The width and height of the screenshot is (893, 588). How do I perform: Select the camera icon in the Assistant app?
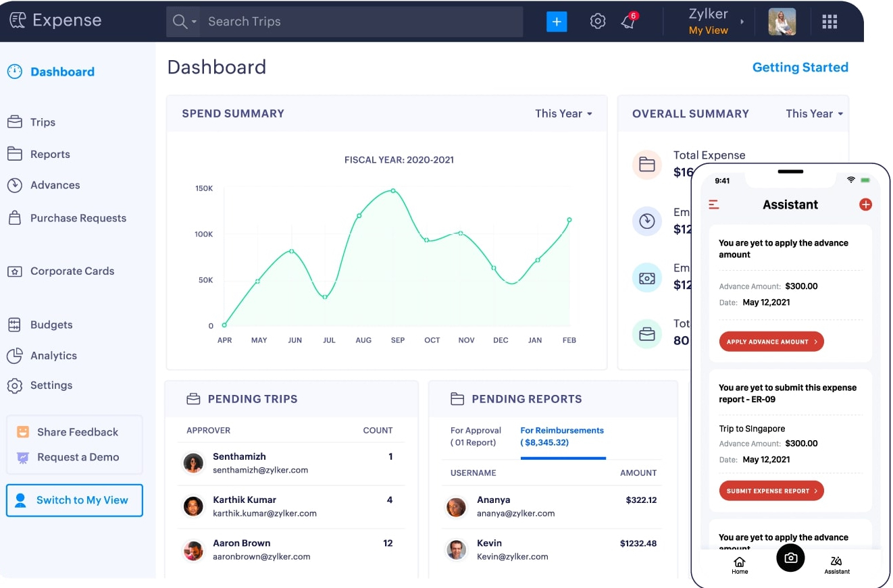pyautogui.click(x=790, y=558)
